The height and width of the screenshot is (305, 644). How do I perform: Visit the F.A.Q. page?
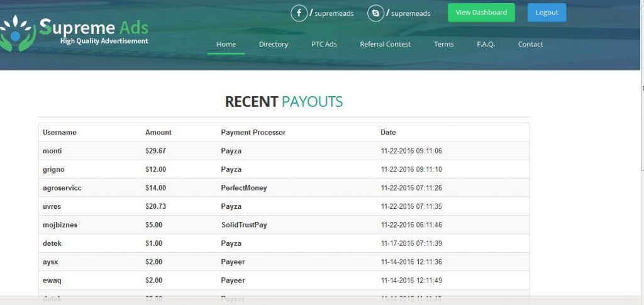pos(486,45)
